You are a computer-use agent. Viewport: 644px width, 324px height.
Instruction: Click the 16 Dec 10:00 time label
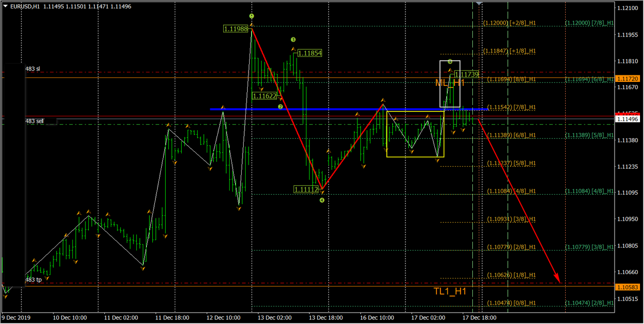coord(377,318)
